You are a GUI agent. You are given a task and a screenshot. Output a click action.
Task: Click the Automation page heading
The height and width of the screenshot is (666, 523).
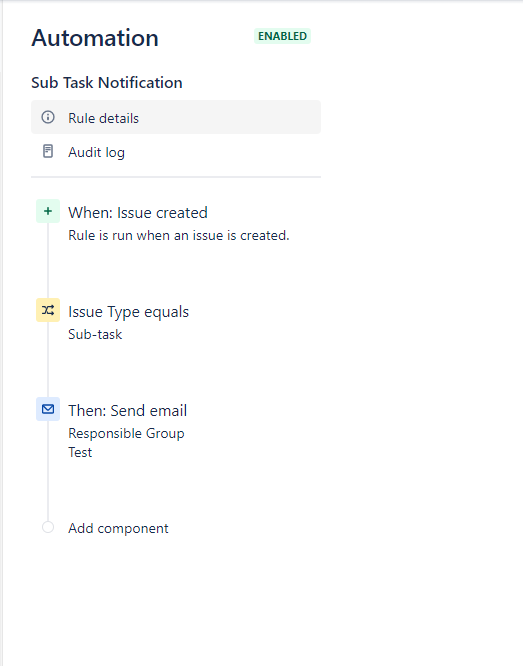[x=95, y=38]
